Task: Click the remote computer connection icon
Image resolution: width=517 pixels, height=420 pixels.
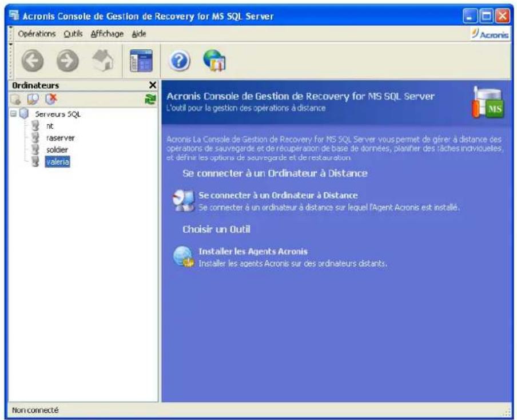Action: click(184, 200)
